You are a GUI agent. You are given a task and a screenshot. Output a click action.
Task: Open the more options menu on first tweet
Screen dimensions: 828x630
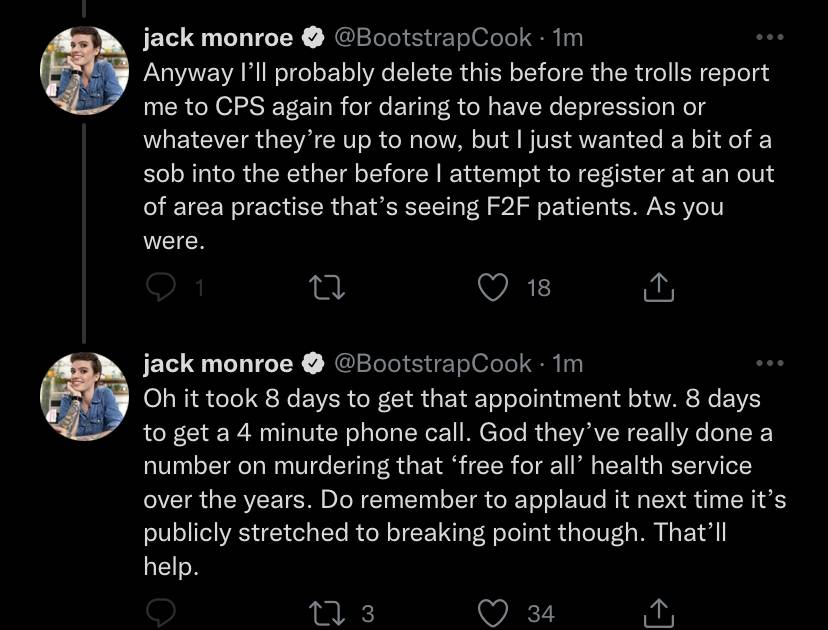pyautogui.click(x=769, y=37)
